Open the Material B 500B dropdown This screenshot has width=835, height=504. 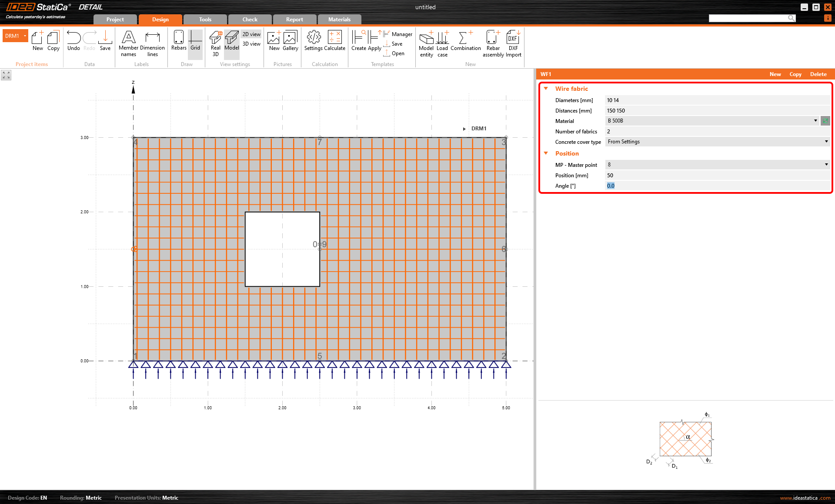pos(815,121)
